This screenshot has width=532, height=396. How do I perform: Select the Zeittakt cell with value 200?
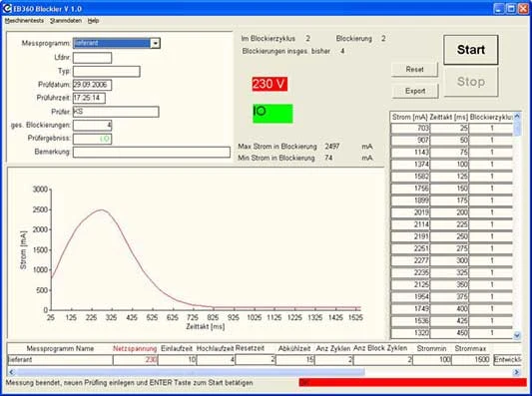pos(449,212)
